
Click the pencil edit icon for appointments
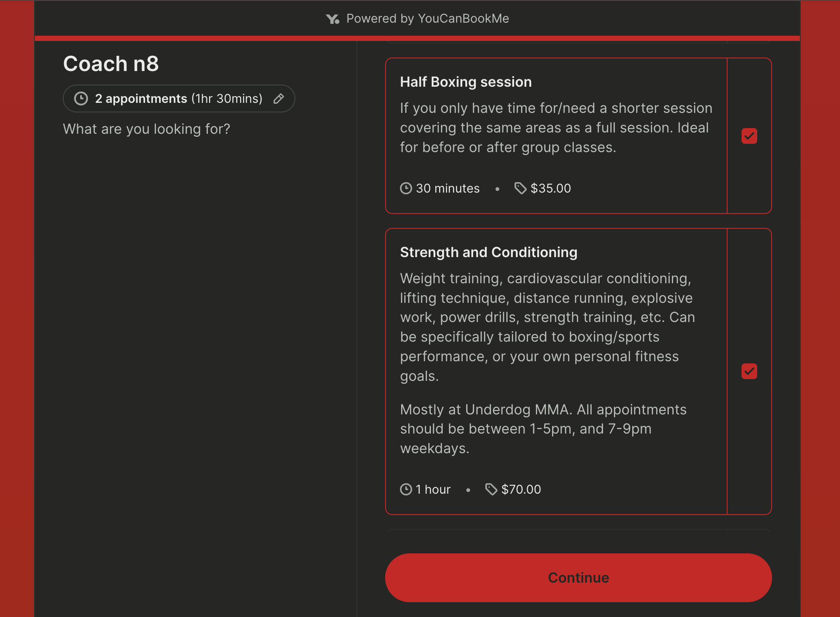pos(279,99)
